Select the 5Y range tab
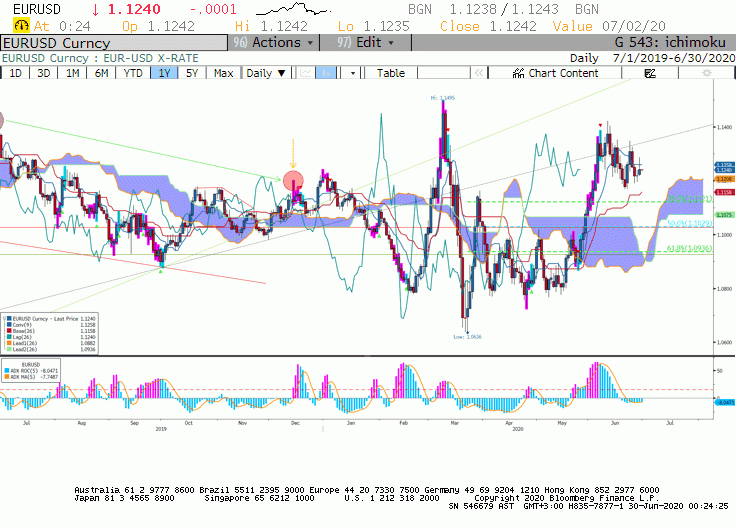This screenshot has height=529, width=736. 192,73
